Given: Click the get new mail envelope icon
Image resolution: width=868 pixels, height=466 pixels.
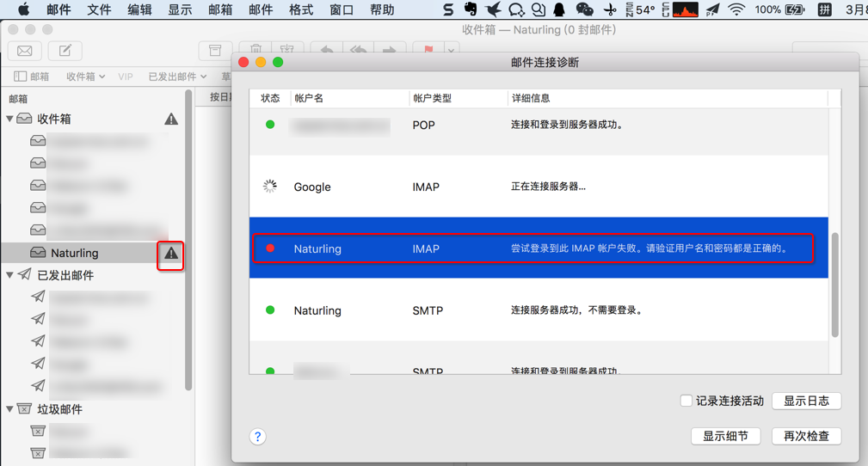Looking at the screenshot, I should click(25, 51).
